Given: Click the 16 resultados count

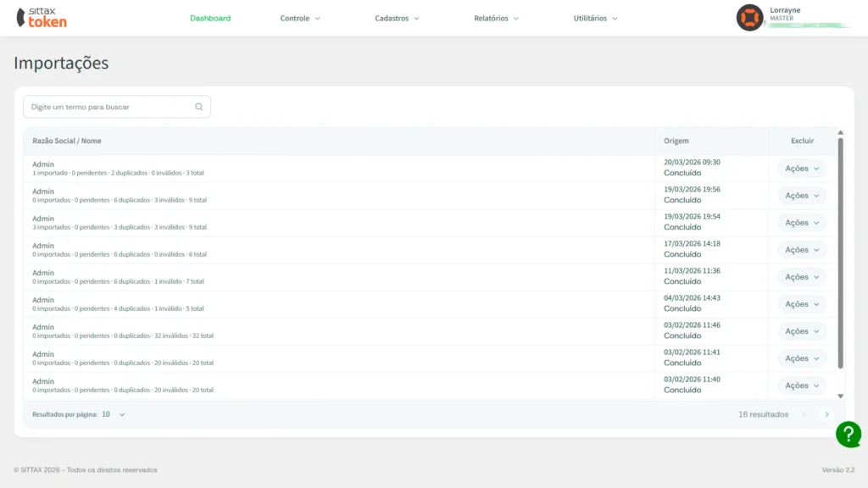Looking at the screenshot, I should click(x=763, y=414).
